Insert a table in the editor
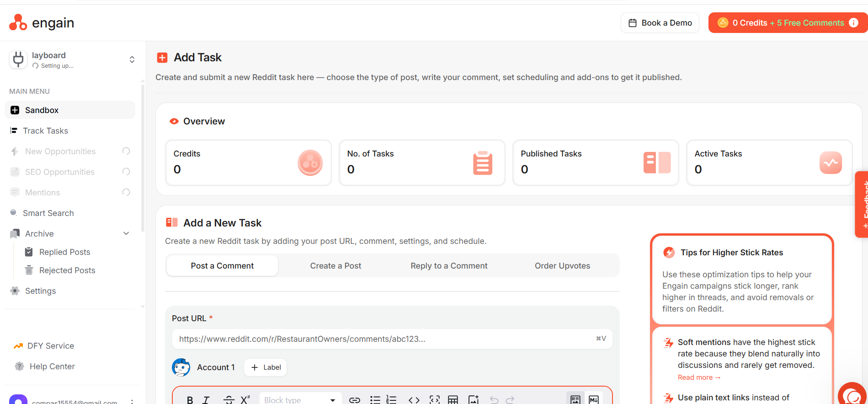 click(x=453, y=400)
